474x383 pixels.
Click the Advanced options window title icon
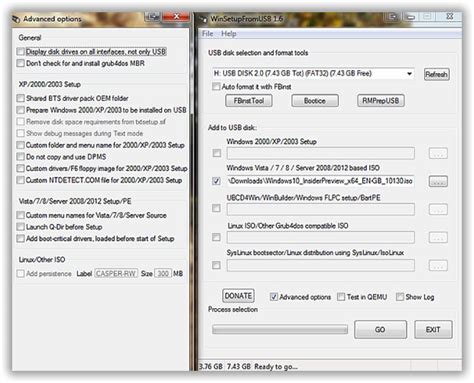click(16, 19)
